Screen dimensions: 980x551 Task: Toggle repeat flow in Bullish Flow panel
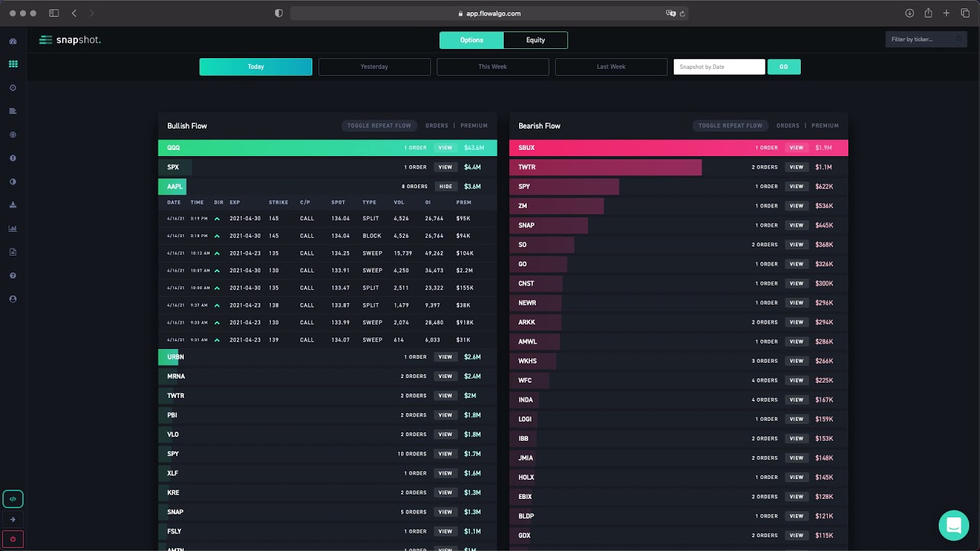click(x=379, y=126)
